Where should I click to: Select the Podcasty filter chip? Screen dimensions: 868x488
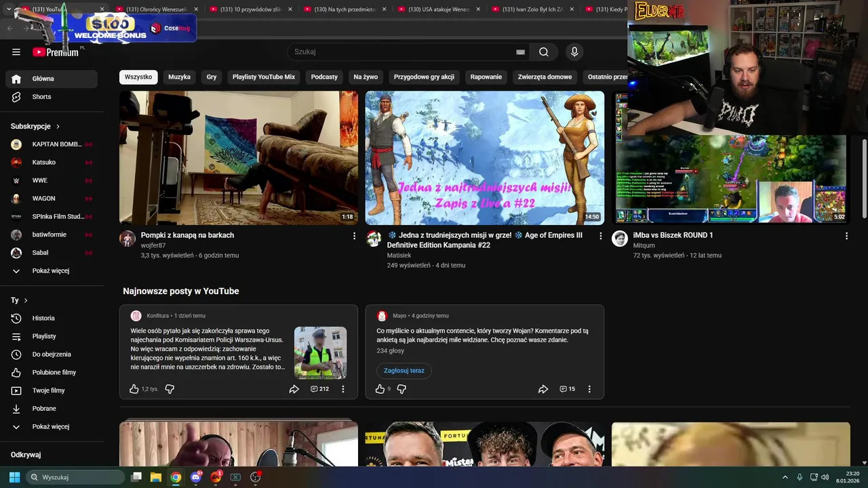[324, 77]
